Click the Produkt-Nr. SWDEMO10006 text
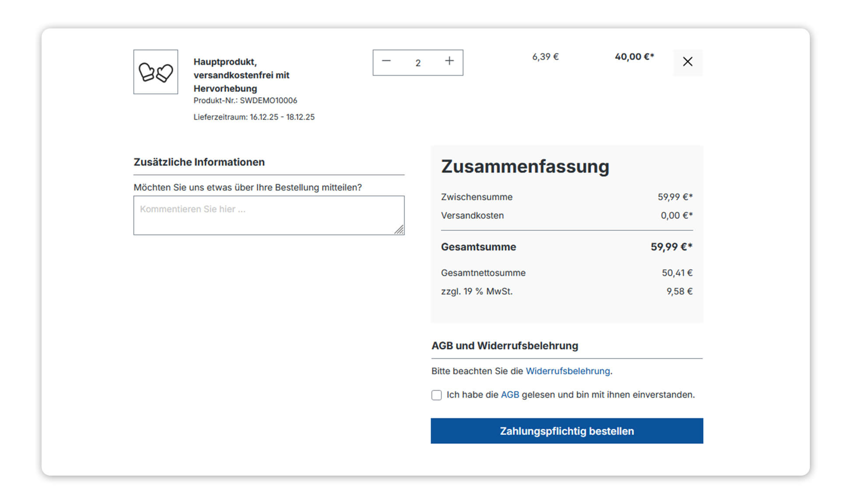The height and width of the screenshot is (504, 851). click(245, 101)
